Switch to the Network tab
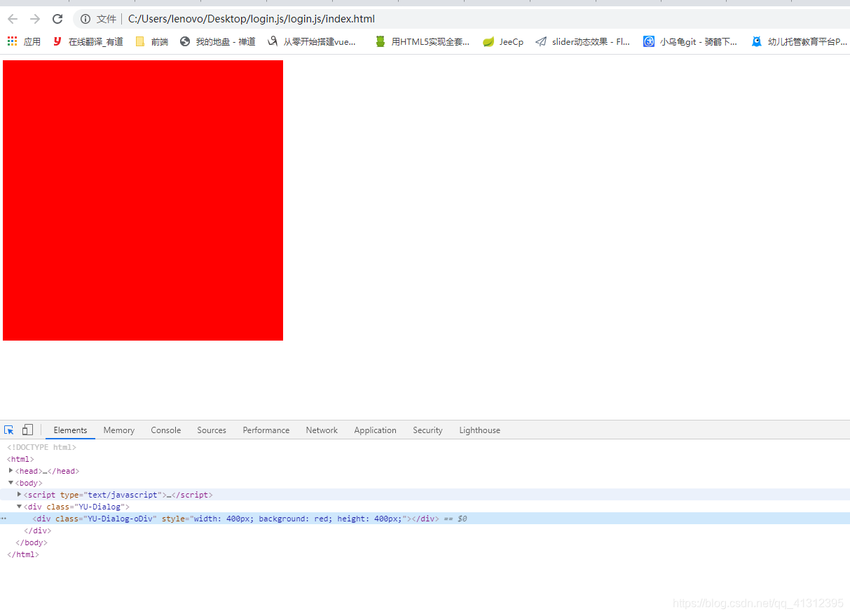The height and width of the screenshot is (616, 850). pos(322,430)
